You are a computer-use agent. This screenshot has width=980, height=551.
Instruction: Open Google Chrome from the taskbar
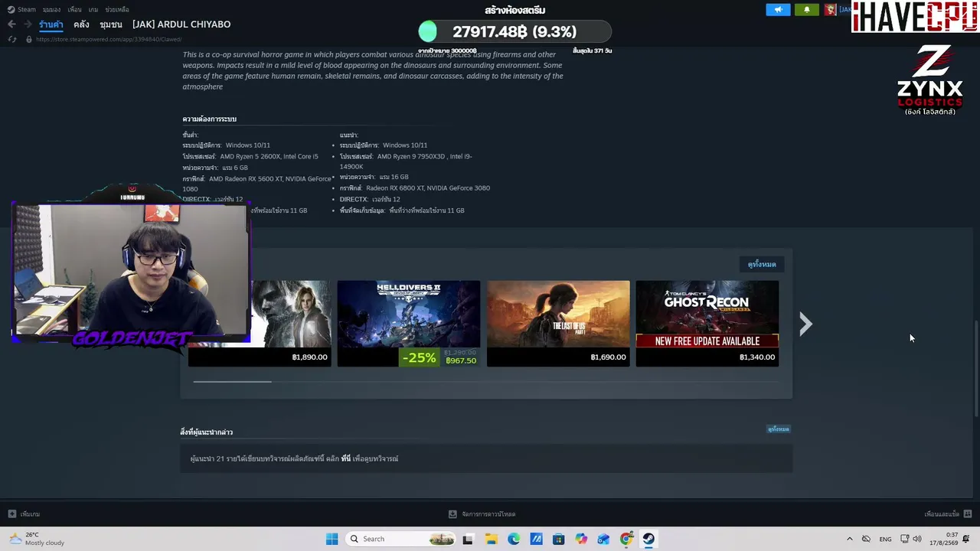click(626, 539)
